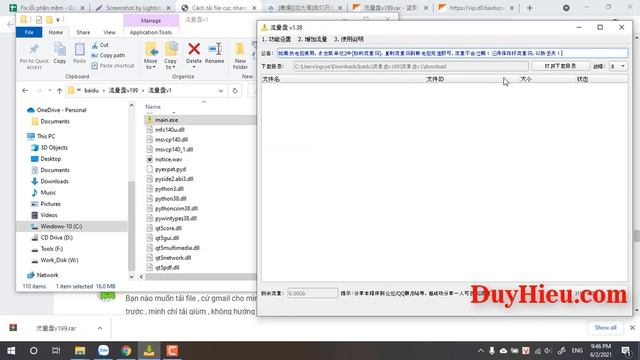Open the File tab in Explorer
Screen dimensions: 640x360
[29, 32]
